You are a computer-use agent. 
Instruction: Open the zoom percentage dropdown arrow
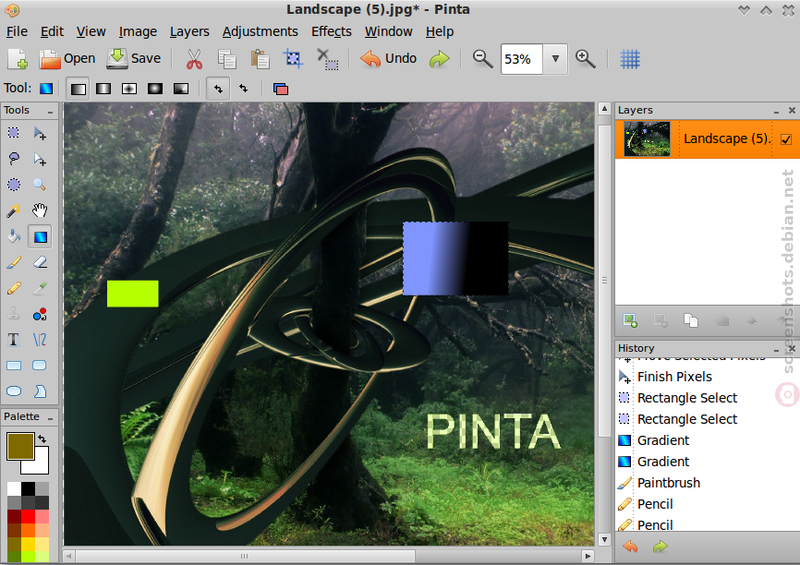coord(556,59)
